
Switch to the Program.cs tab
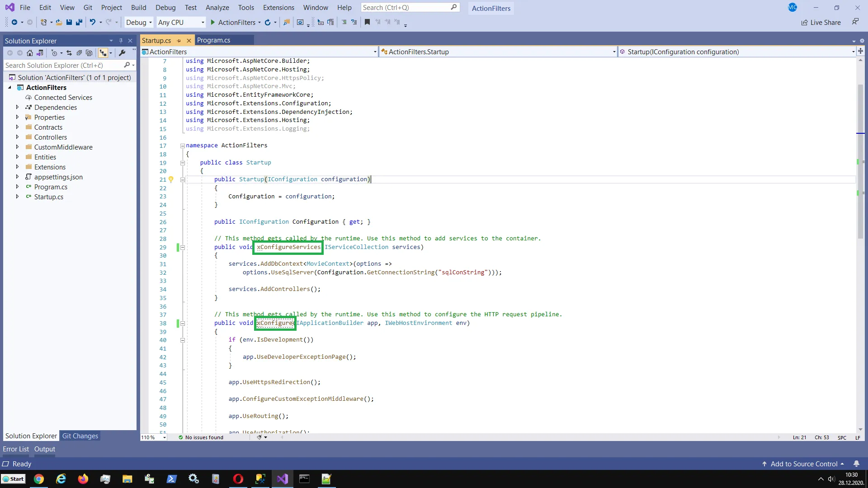tap(213, 40)
